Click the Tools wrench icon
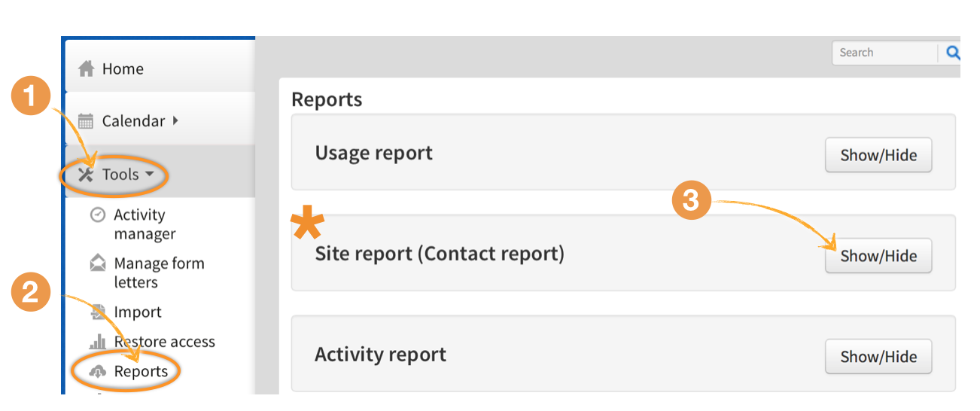 pos(86,175)
